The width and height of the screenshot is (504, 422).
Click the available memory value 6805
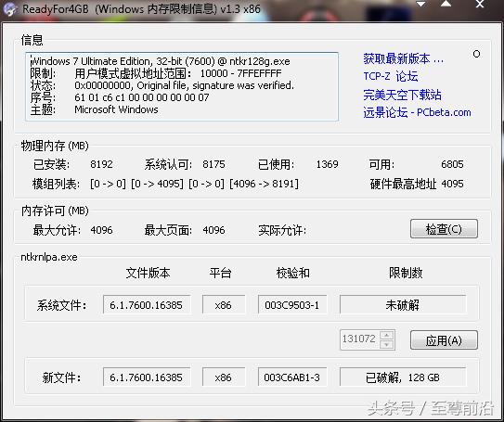[452, 164]
